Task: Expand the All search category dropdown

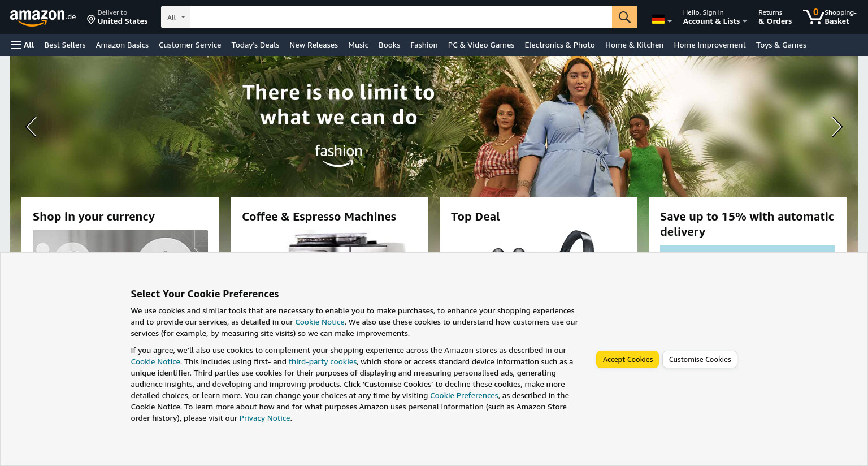Action: pyautogui.click(x=176, y=17)
